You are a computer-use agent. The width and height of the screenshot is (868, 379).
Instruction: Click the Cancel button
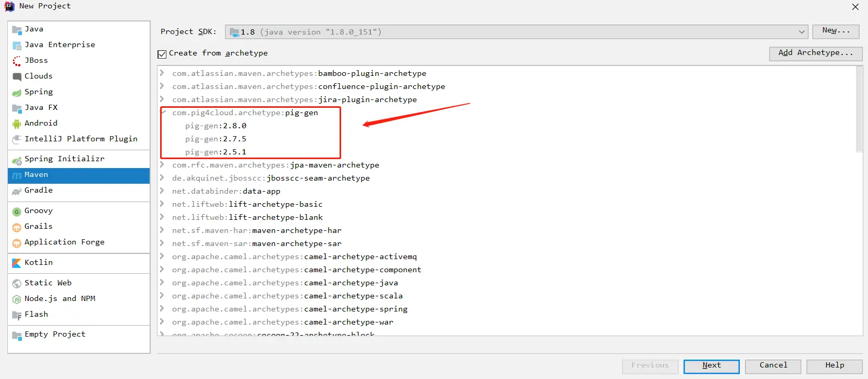pyautogui.click(x=773, y=366)
